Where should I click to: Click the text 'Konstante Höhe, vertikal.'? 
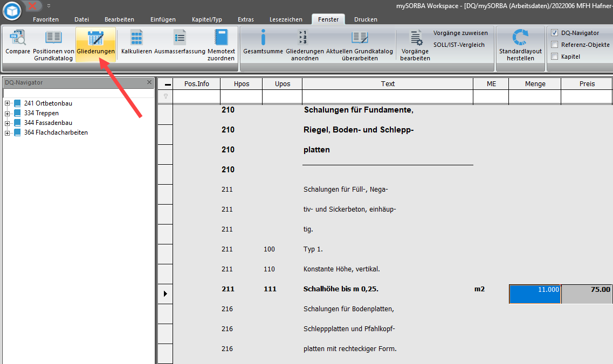(x=342, y=269)
